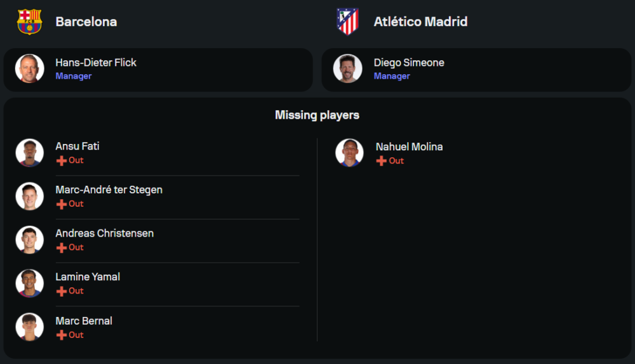
Task: Click Diego Simeone's manager photo
Action: (x=348, y=68)
